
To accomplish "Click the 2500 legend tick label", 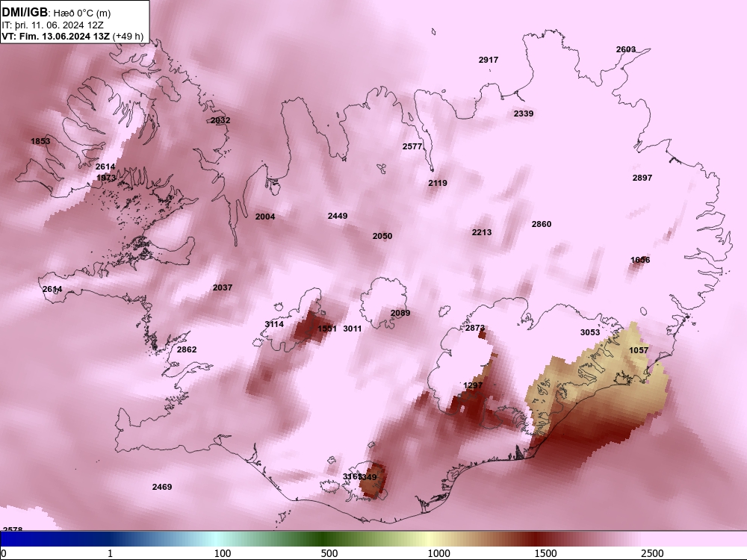I will coord(653,554).
